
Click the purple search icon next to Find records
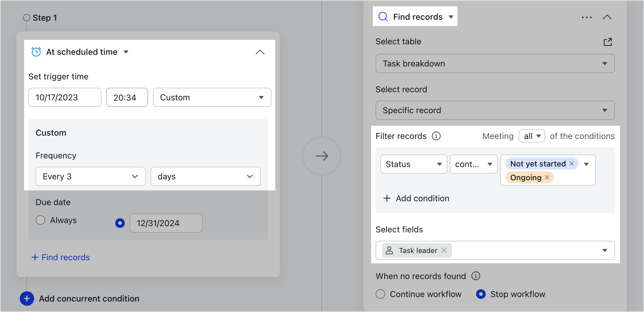click(383, 16)
